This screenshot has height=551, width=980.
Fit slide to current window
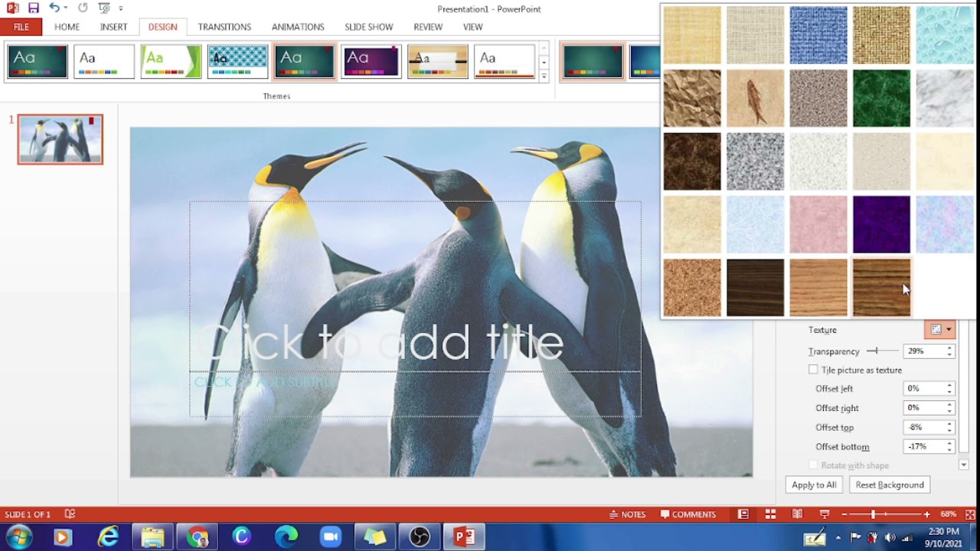(x=970, y=514)
